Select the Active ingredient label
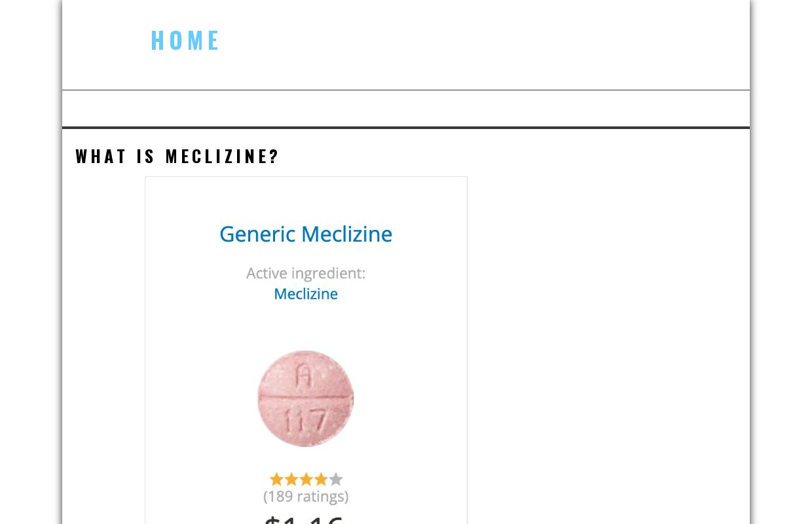Viewport: 812px width, 524px height. click(x=306, y=273)
